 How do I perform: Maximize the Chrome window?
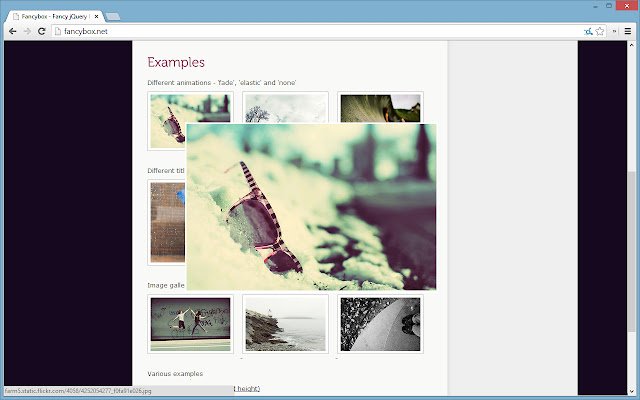(x=609, y=6)
